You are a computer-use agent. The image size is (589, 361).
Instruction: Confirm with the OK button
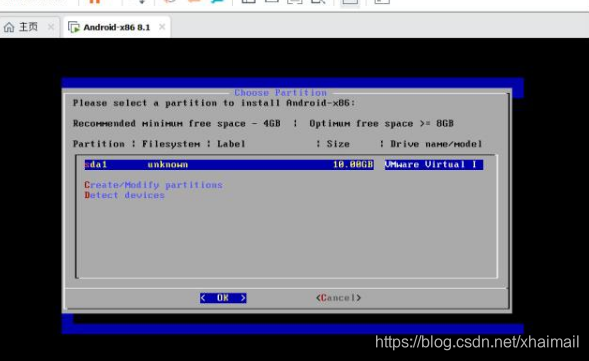223,298
